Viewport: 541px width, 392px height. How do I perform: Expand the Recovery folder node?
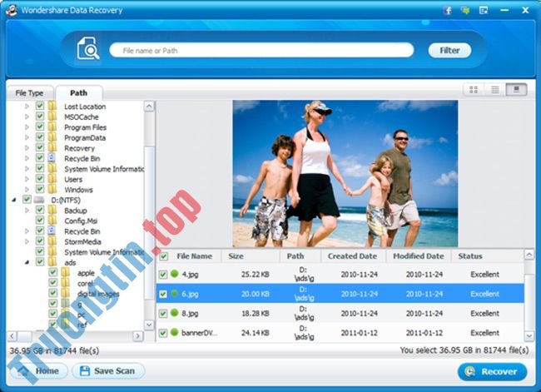(x=27, y=147)
